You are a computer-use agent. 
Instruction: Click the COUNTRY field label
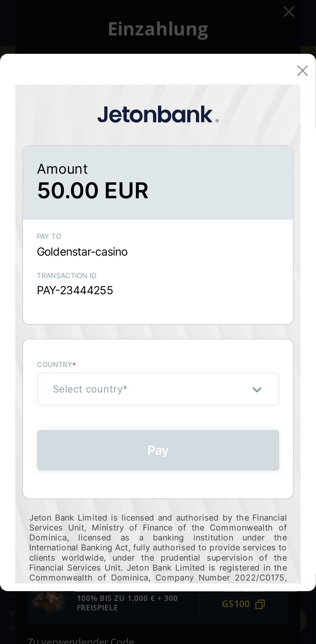click(55, 364)
